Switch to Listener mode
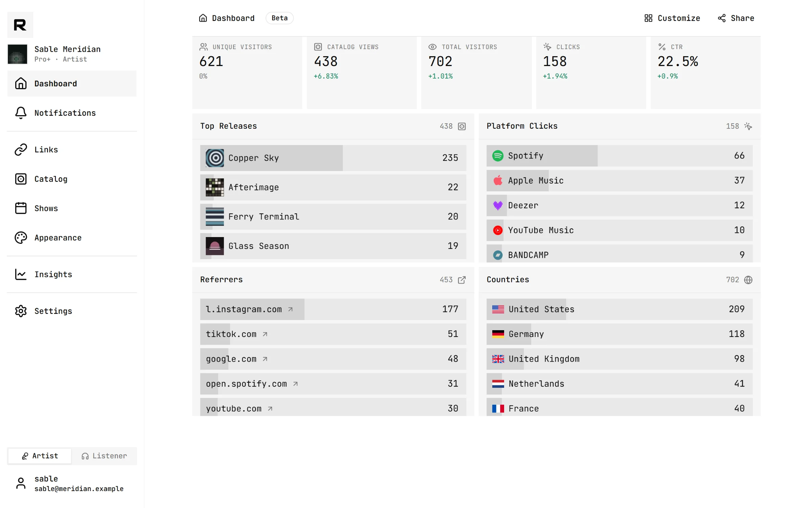812x508 pixels. (x=104, y=456)
